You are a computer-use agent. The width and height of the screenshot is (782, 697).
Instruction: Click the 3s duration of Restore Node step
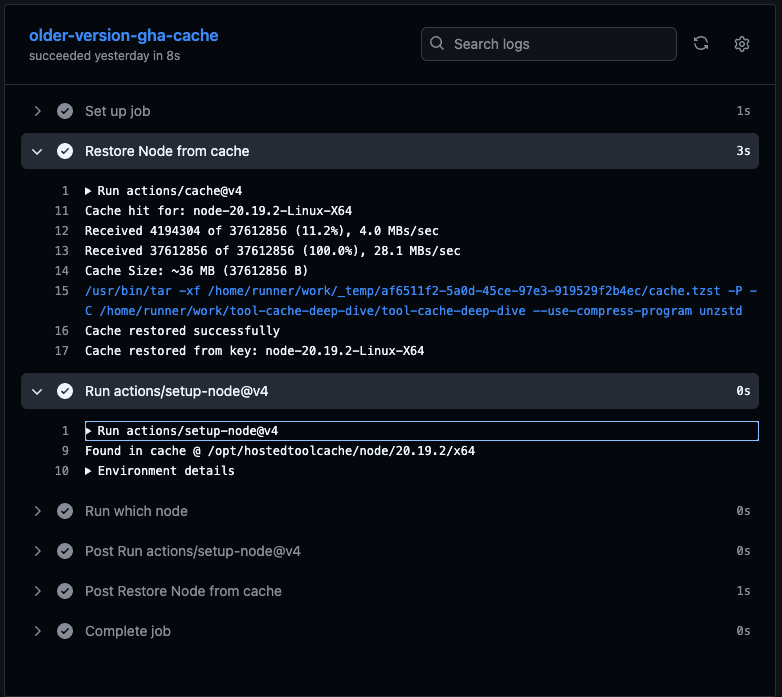point(743,151)
